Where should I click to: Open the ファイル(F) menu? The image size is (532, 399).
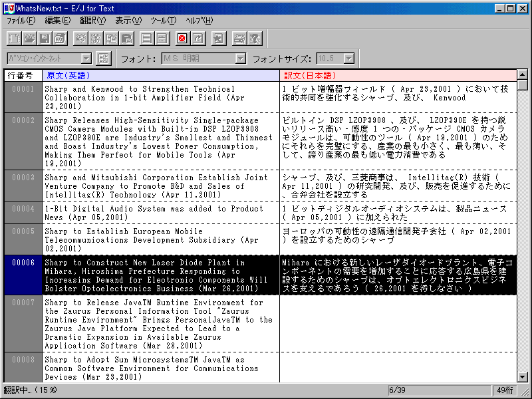tap(21, 21)
